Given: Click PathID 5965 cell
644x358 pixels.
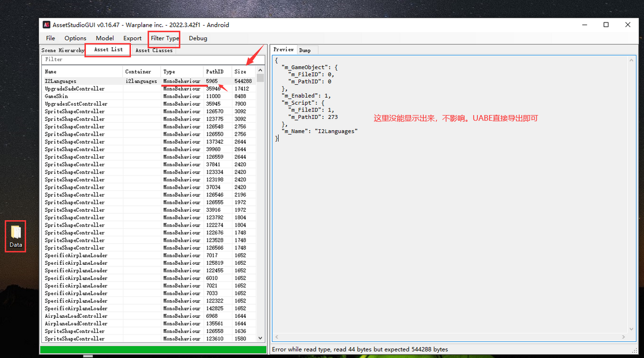Looking at the screenshot, I should point(212,81).
